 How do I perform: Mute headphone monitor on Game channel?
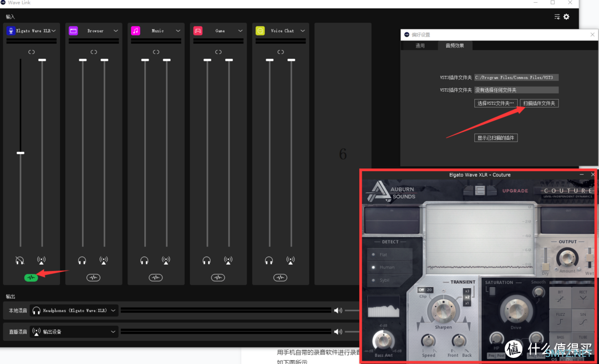[x=206, y=260]
